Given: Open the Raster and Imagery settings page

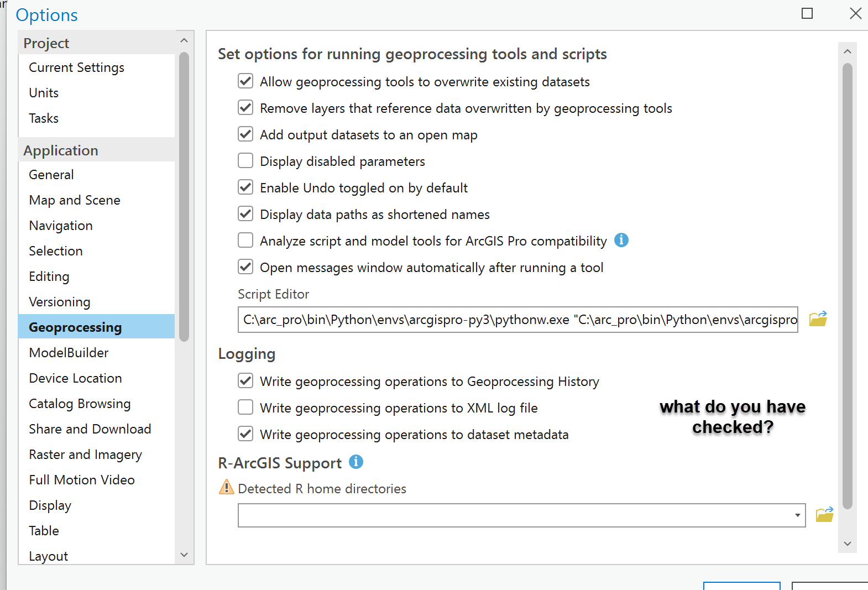Looking at the screenshot, I should pos(85,454).
